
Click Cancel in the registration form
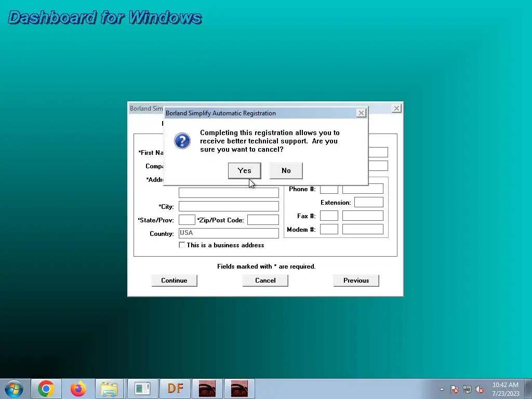click(x=265, y=281)
